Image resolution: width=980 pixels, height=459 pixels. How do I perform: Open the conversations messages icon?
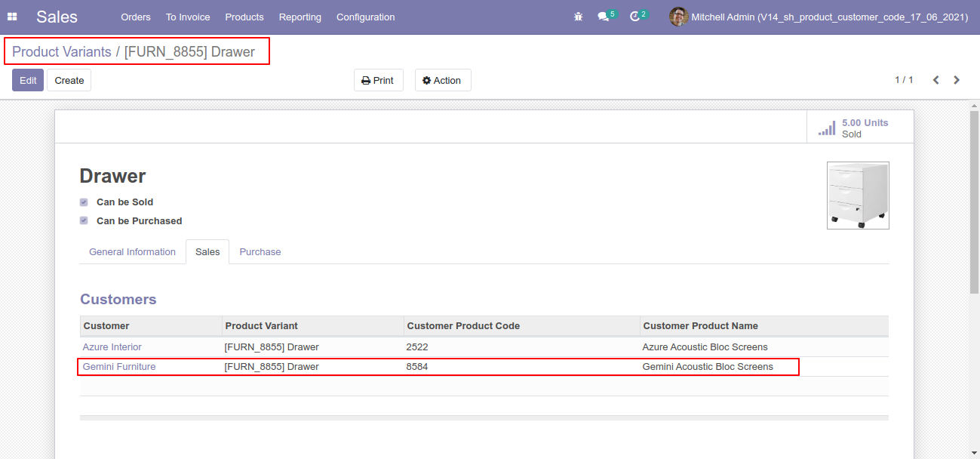[x=603, y=17]
